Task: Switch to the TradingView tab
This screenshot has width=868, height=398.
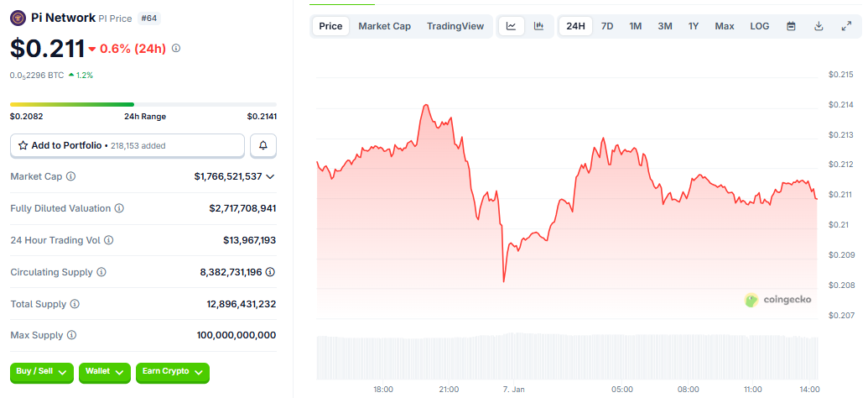Action: point(455,26)
